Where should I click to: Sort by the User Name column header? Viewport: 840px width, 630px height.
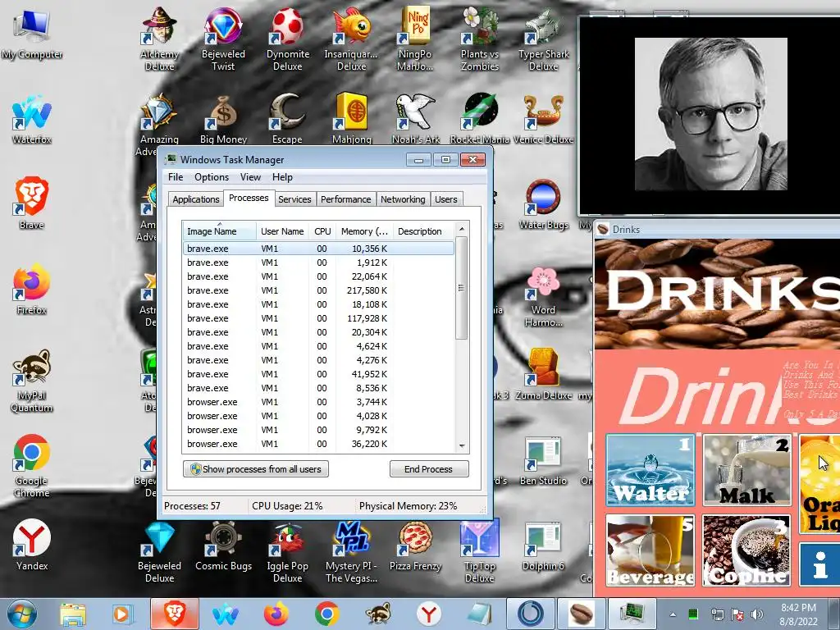[x=282, y=231]
